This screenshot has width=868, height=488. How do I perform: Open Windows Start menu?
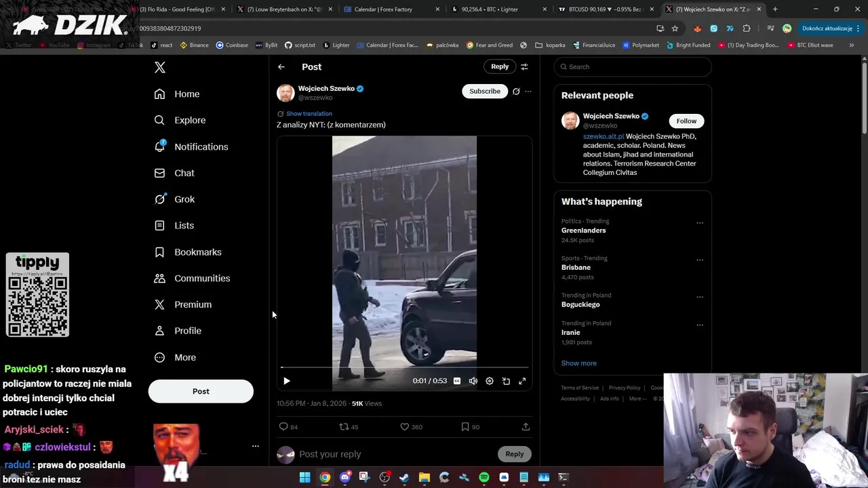coord(304,477)
